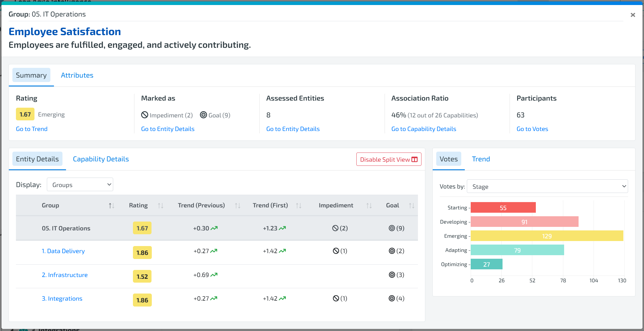Switch to Capability Details tab
644x331 pixels.
pos(101,159)
